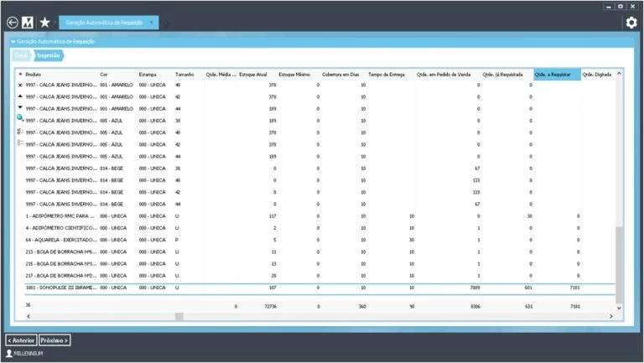This screenshot has width=644, height=363.
Task: Click the X delete-row icon in grid sidebar
Action: [20, 86]
